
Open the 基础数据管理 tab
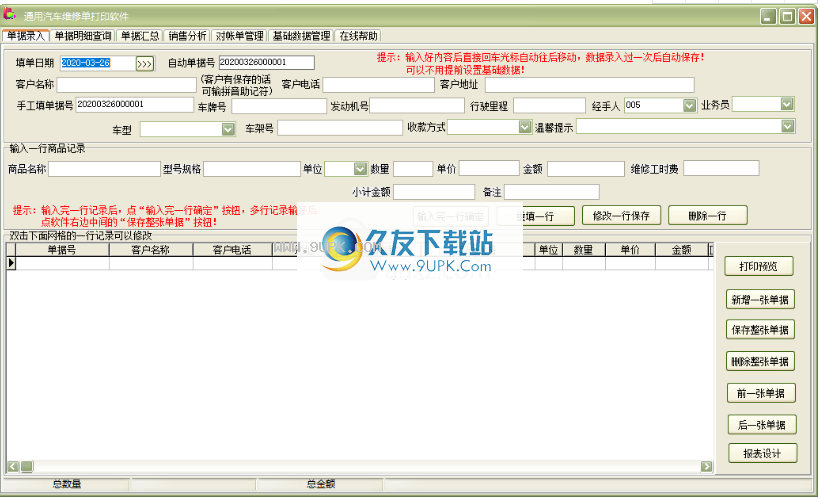point(301,36)
